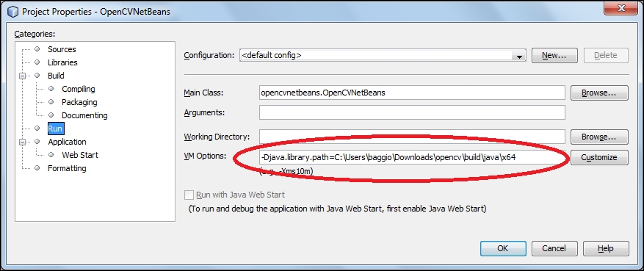Select the Run category
Image resolution: width=644 pixels, height=271 pixels.
(56, 129)
